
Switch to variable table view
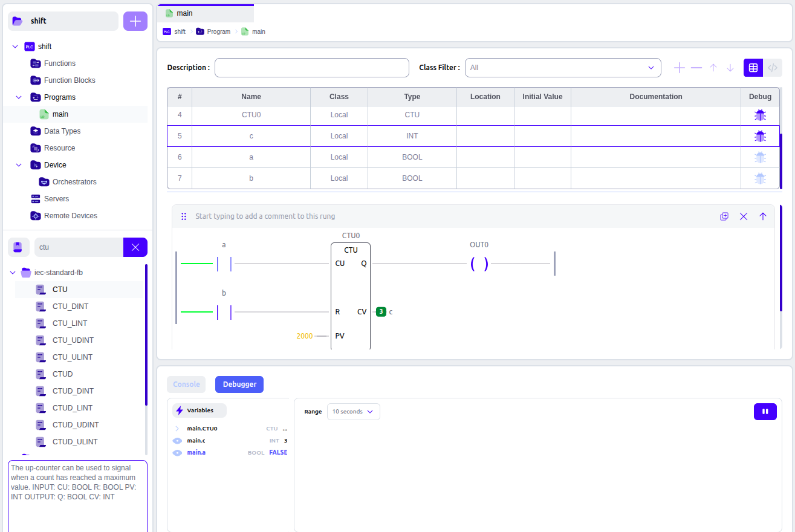(753, 68)
